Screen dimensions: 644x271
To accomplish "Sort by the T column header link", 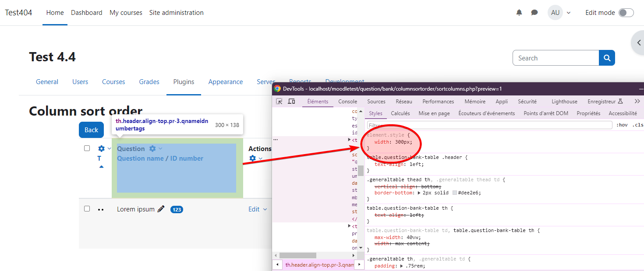I will click(x=99, y=158).
